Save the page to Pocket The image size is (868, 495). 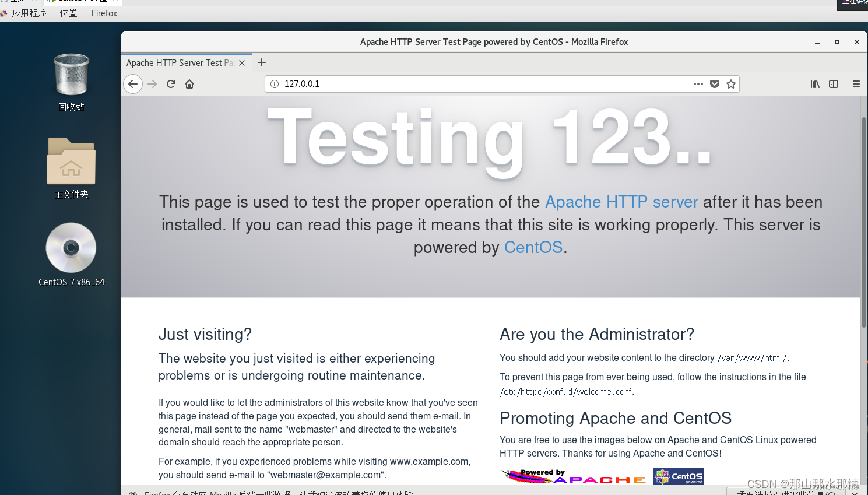715,83
